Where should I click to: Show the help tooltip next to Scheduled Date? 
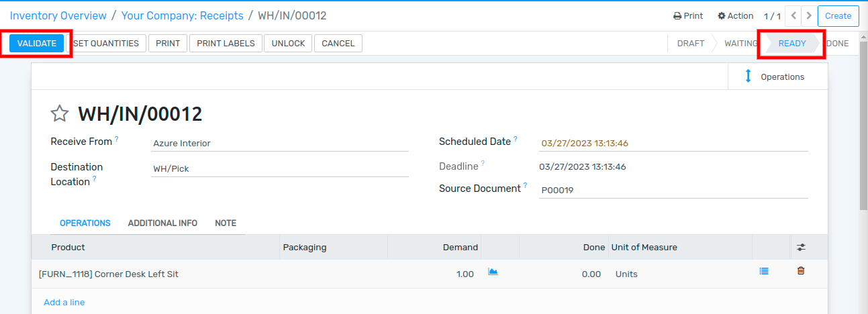(516, 139)
